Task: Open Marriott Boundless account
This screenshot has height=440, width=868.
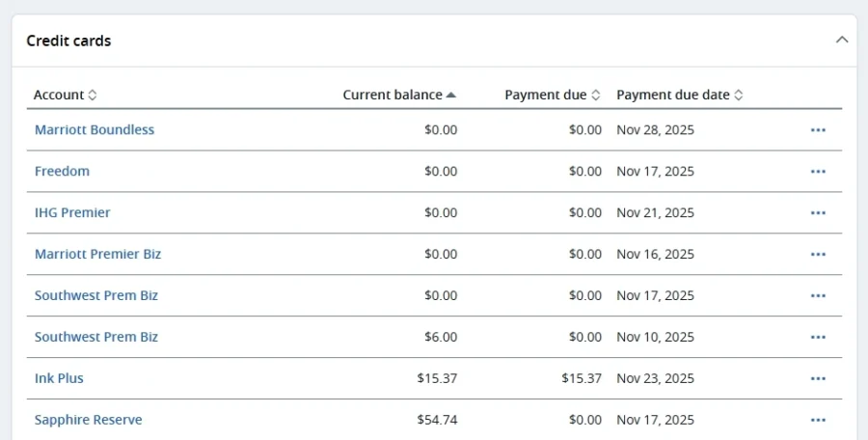Action: point(95,130)
